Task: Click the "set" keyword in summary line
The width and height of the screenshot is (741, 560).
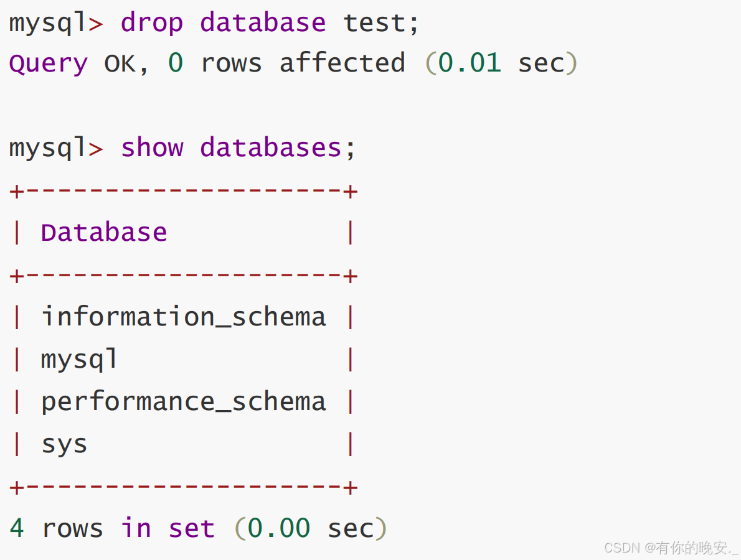Action: [x=191, y=529]
